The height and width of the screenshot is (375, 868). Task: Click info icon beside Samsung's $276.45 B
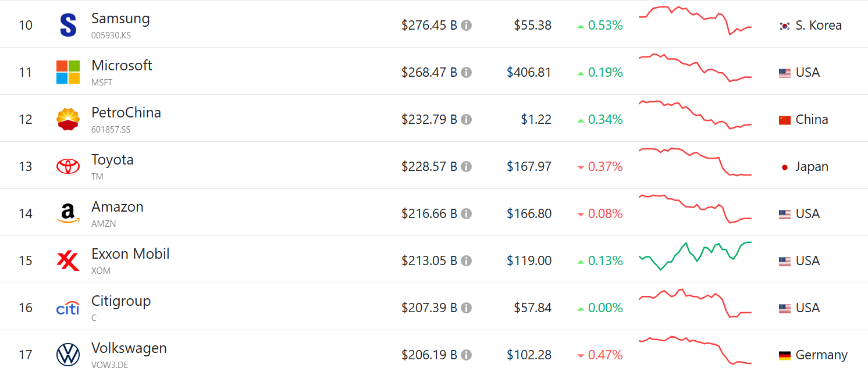(x=467, y=26)
